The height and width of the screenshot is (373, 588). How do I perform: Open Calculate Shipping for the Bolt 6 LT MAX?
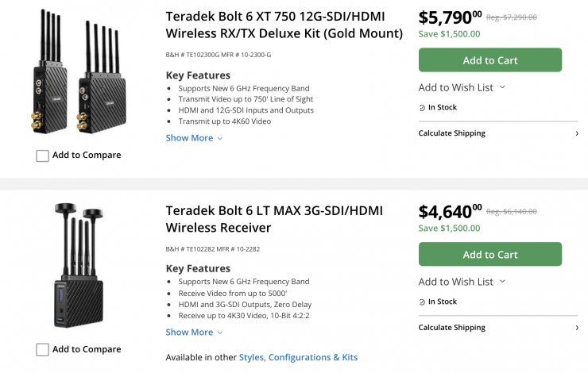451,328
